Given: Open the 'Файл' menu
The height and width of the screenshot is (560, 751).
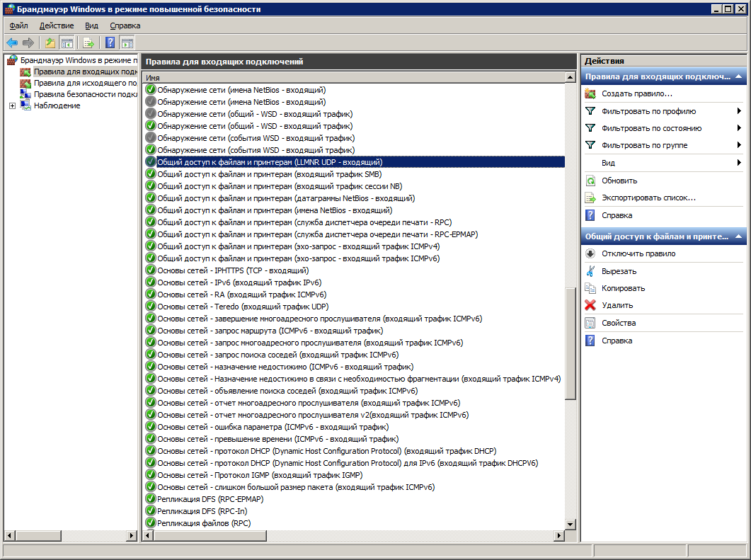Looking at the screenshot, I should point(18,26).
